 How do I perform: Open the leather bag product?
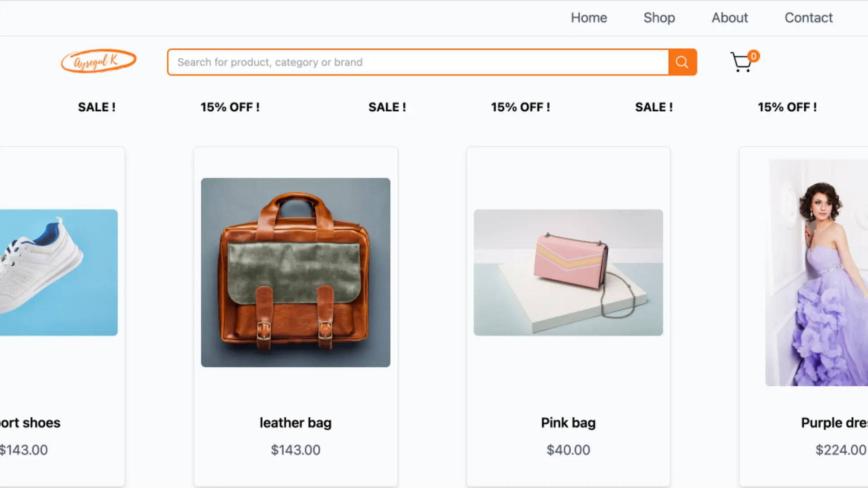295,422
